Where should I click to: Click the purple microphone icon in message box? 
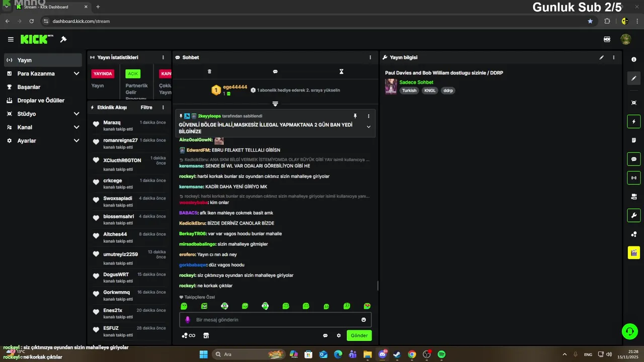point(188,320)
